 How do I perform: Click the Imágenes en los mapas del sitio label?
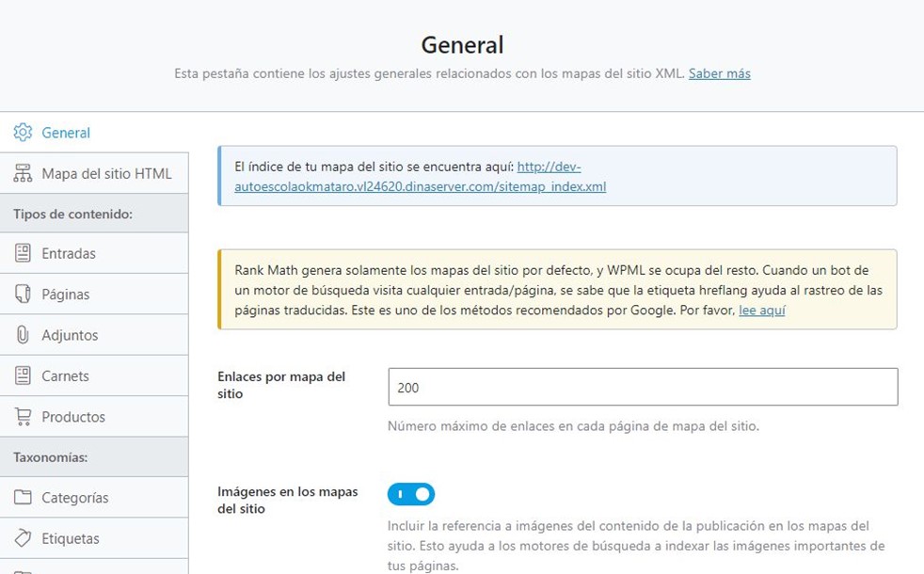click(287, 500)
